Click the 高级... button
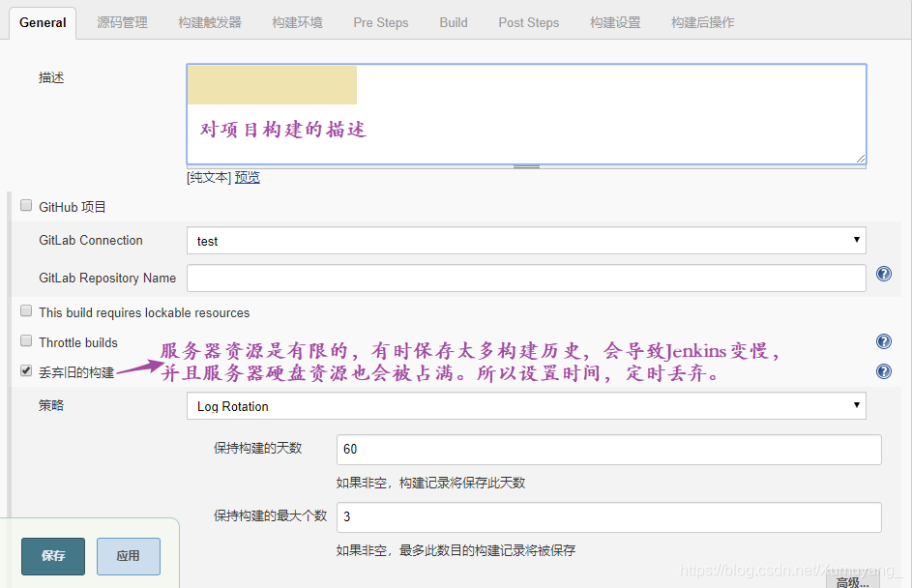The height and width of the screenshot is (588, 912). click(x=853, y=581)
